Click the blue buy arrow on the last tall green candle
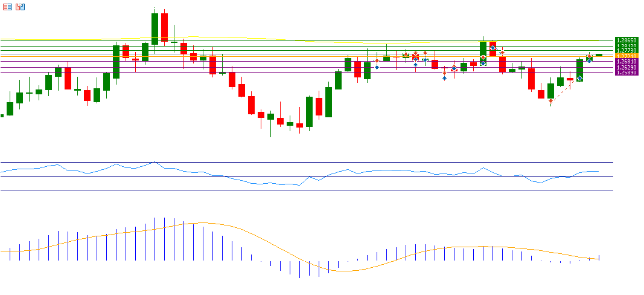644x295 pixels. (579, 78)
